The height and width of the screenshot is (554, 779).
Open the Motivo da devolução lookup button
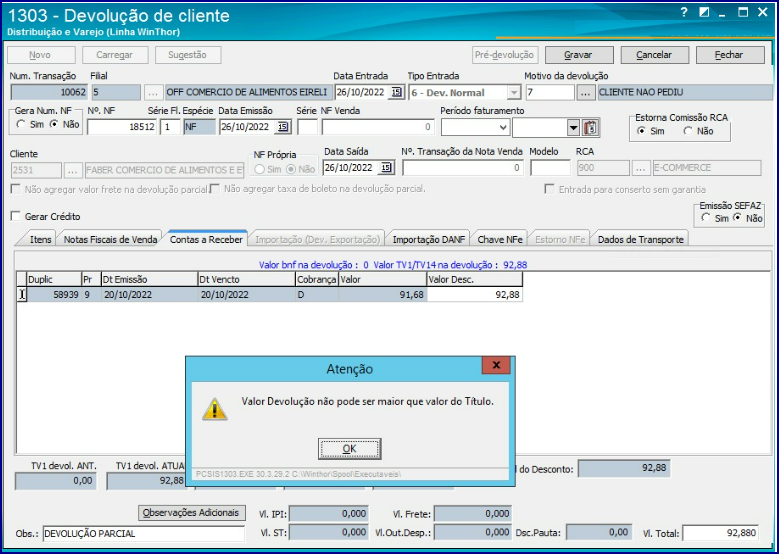click(x=586, y=92)
